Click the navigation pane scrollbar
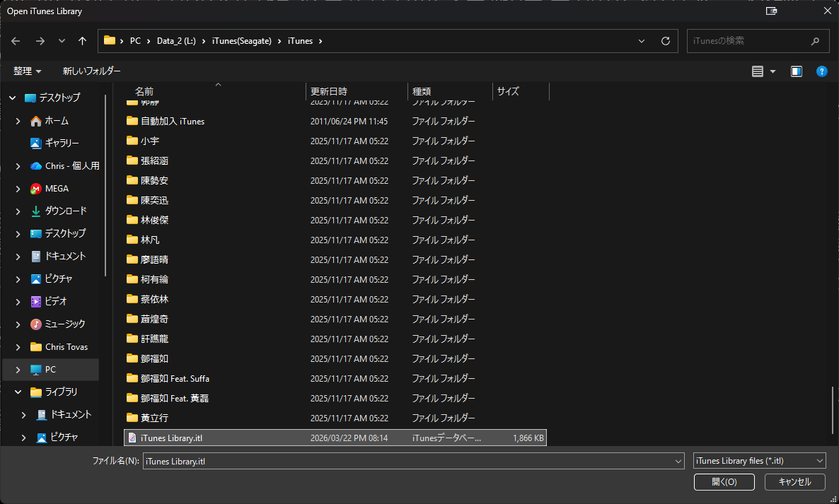Screen dimensions: 839x504 coord(105,185)
